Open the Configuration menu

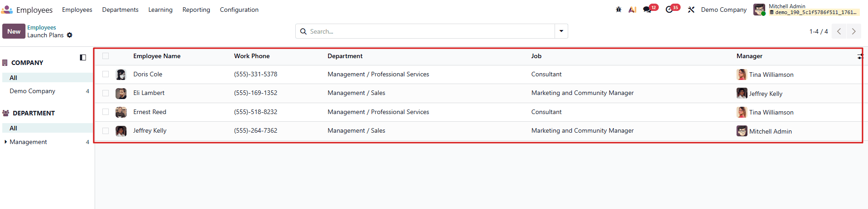(x=239, y=10)
